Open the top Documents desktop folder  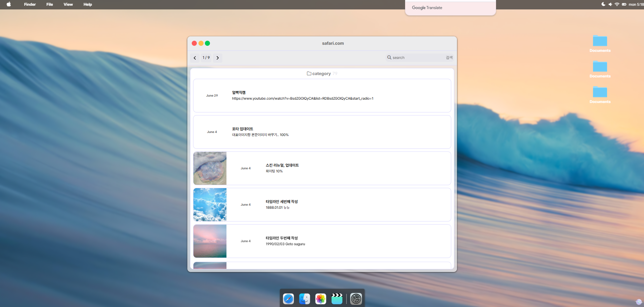pos(600,44)
